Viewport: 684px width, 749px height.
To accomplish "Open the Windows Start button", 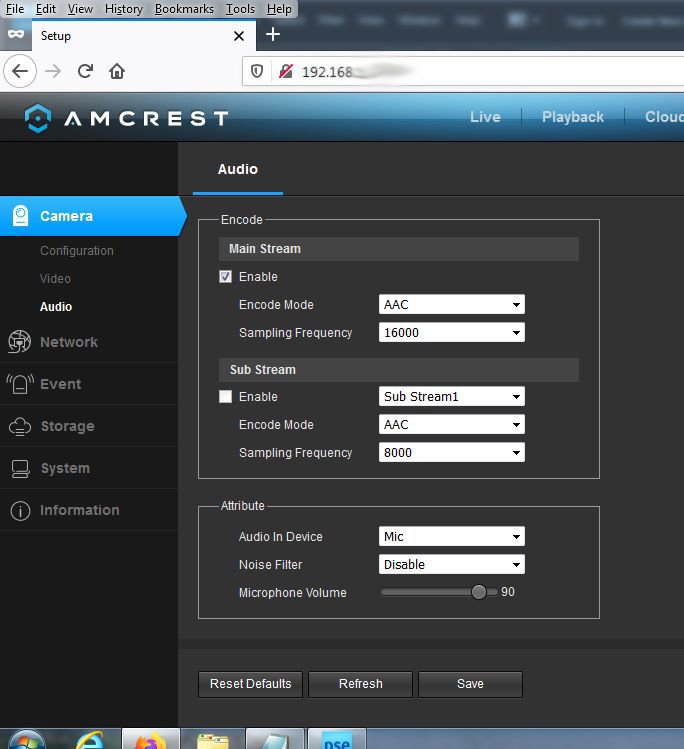I will (x=27, y=739).
